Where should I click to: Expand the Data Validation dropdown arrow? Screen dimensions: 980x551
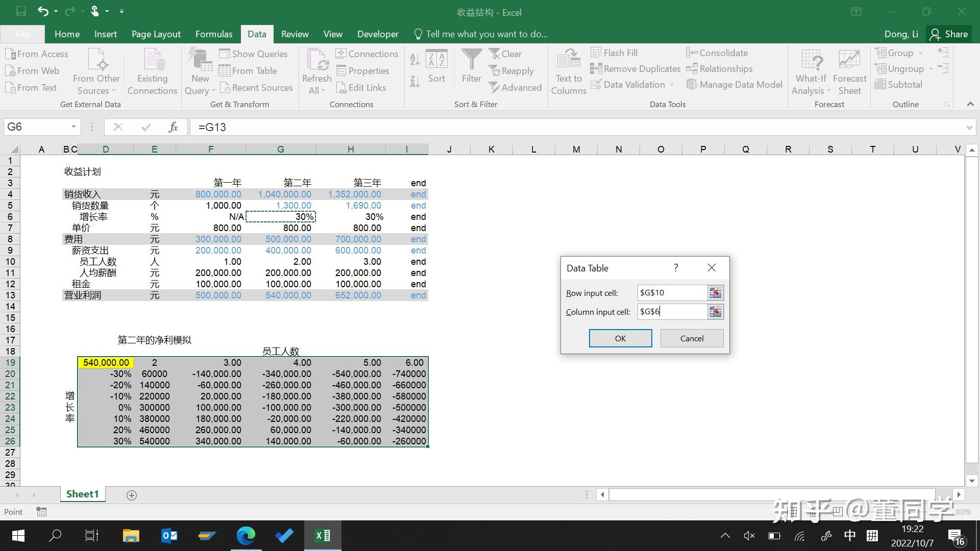click(672, 85)
